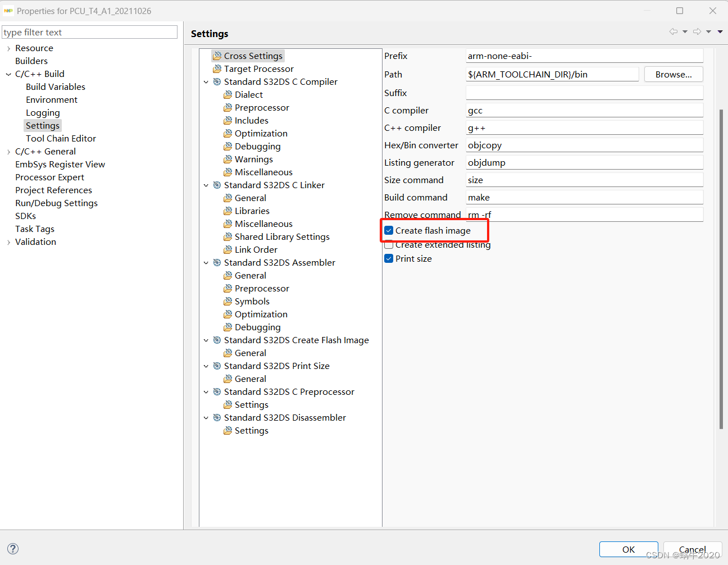Click the forward navigation arrow icon
The width and height of the screenshot is (728, 565).
point(697,31)
